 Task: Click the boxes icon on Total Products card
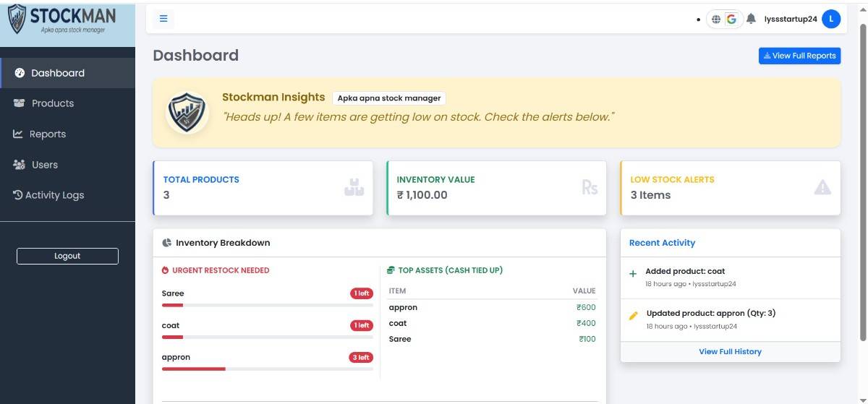point(354,188)
